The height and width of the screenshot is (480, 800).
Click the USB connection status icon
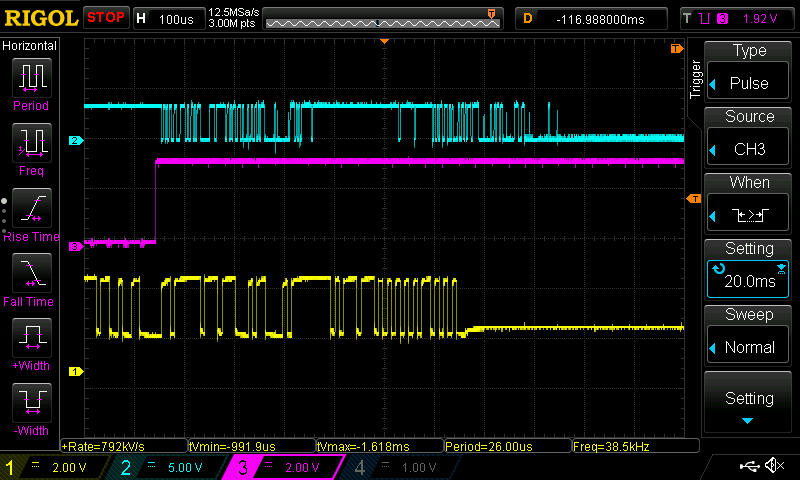[750, 466]
